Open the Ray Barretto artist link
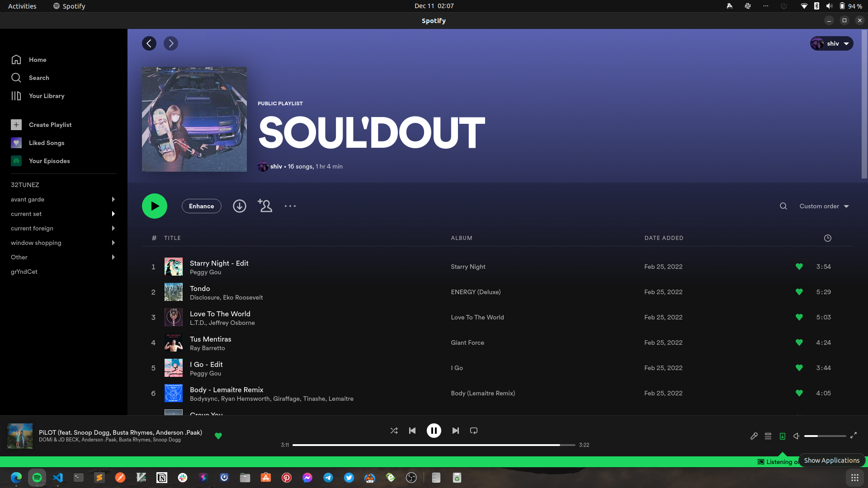868x488 pixels. 207,348
